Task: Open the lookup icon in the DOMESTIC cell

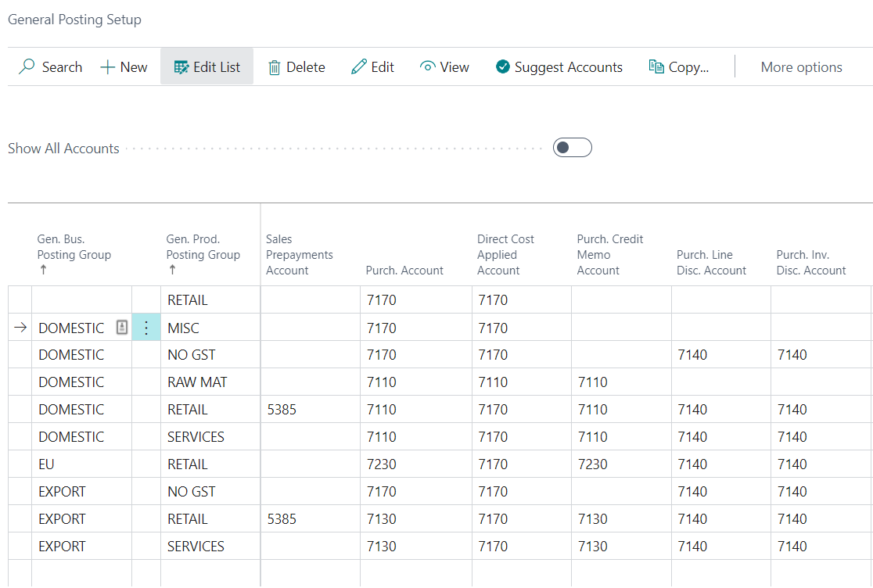Action: point(122,327)
